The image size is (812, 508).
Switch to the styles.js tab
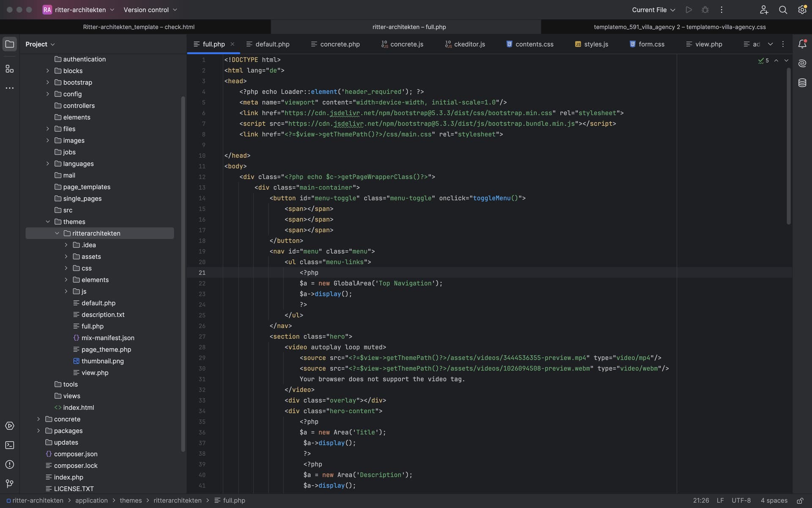pos(592,44)
